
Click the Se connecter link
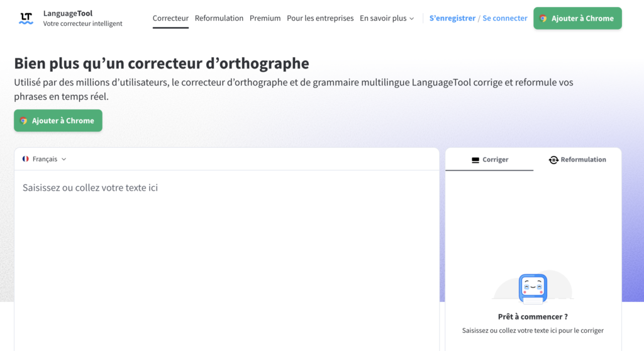(x=505, y=18)
